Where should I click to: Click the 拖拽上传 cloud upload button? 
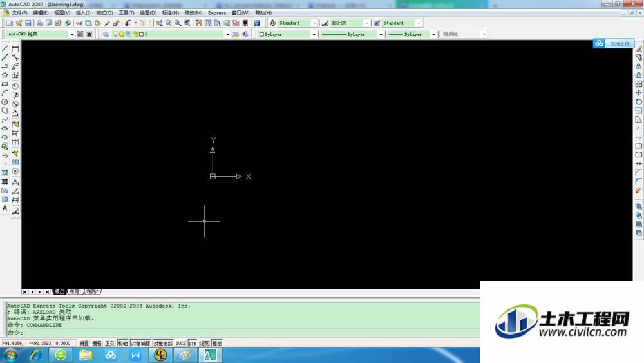tap(614, 44)
